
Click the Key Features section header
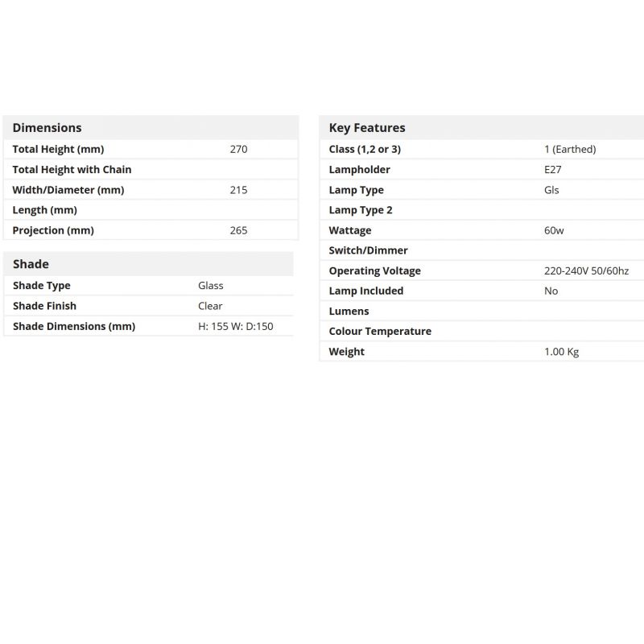point(367,127)
